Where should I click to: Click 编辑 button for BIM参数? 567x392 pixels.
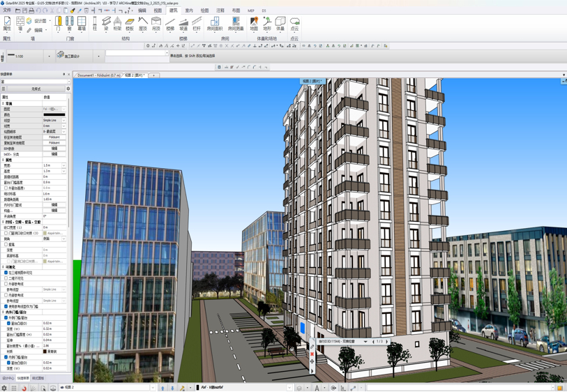54,149
